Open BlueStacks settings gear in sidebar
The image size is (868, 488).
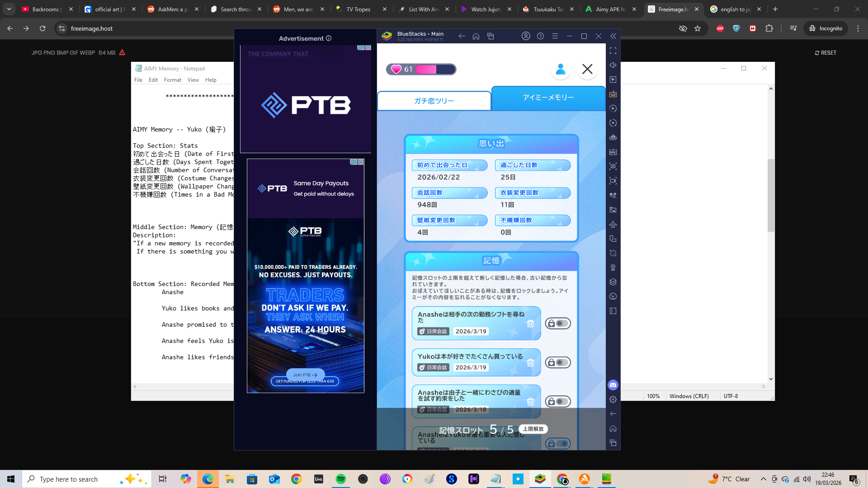click(x=613, y=399)
